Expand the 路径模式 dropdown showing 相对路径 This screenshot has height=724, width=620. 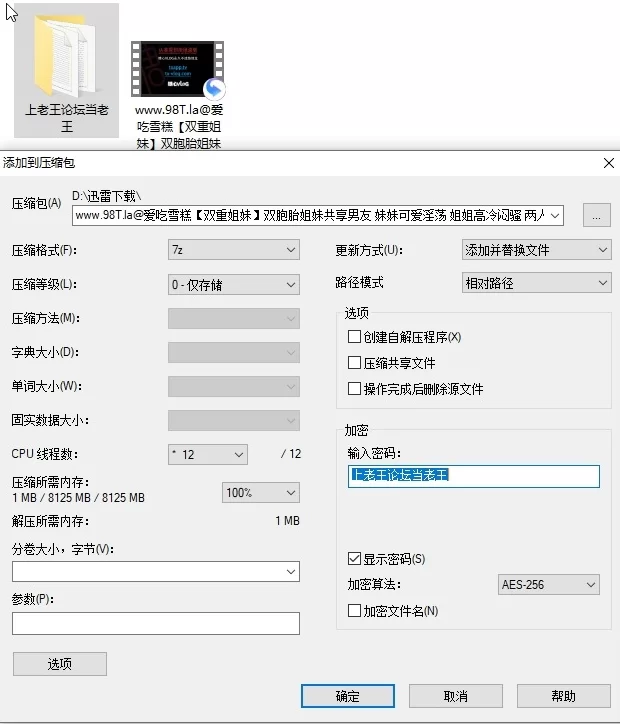click(x=536, y=283)
